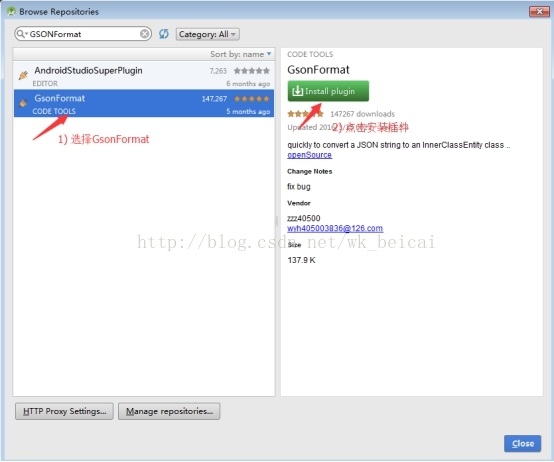
Task: Open HTTP Proxy Settings
Action: (64, 411)
